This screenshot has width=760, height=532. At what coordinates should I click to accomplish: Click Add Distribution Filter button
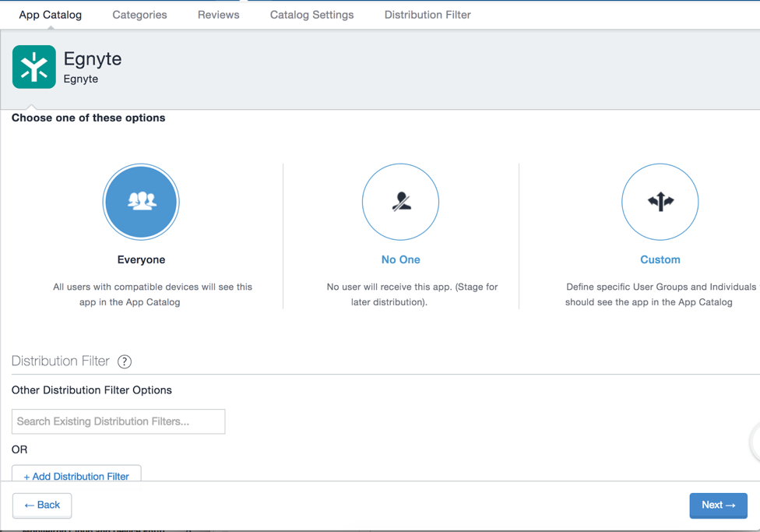click(x=76, y=476)
